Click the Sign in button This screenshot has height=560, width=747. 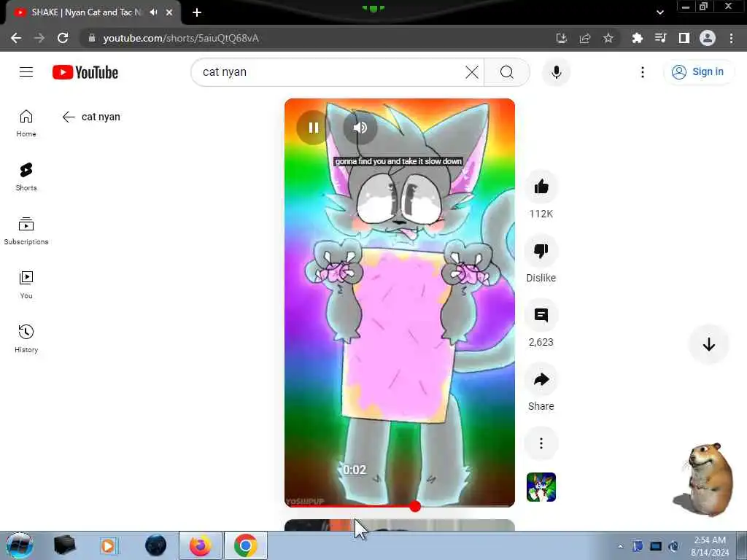click(x=698, y=72)
